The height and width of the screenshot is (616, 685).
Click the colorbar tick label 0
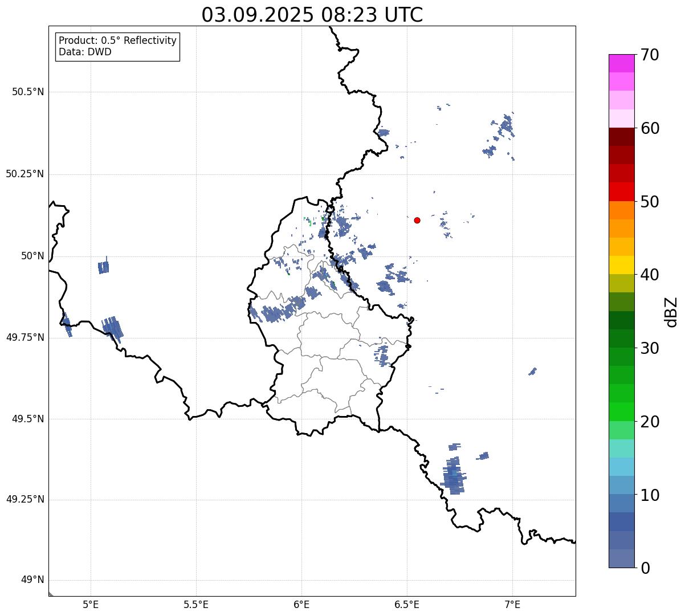[x=645, y=568]
